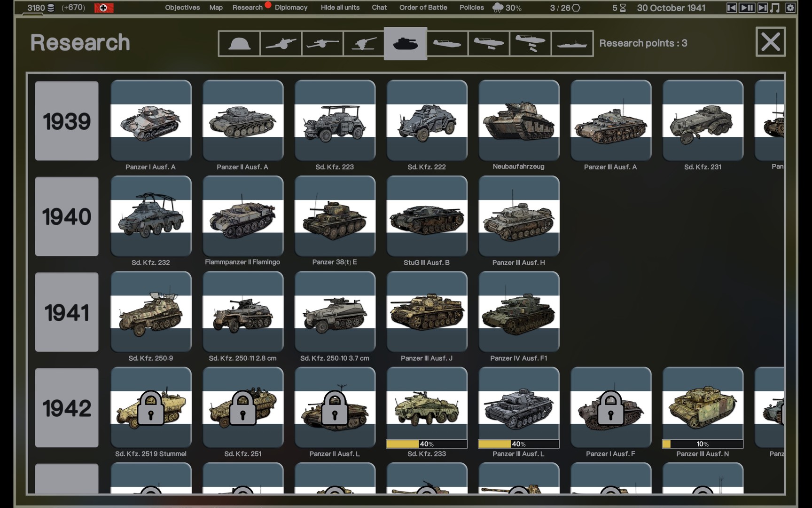
Task: Select the fighter aircraft research category
Action: [447, 44]
